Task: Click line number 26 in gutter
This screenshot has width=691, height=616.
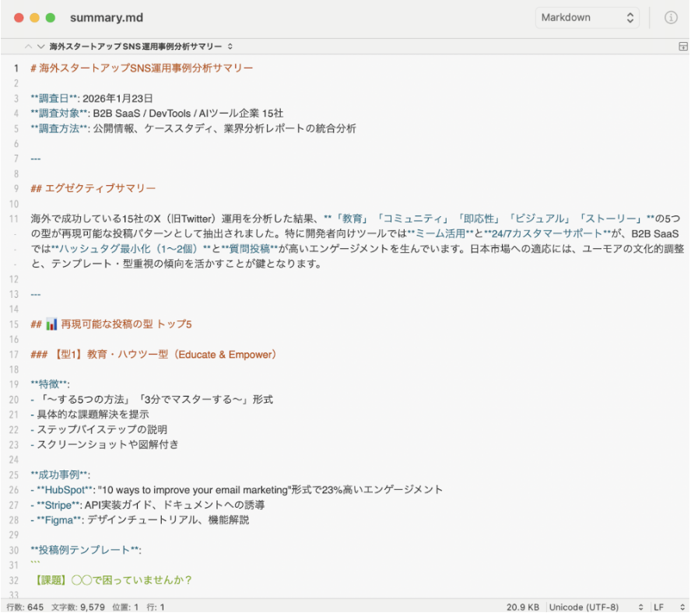Action: 15,490
